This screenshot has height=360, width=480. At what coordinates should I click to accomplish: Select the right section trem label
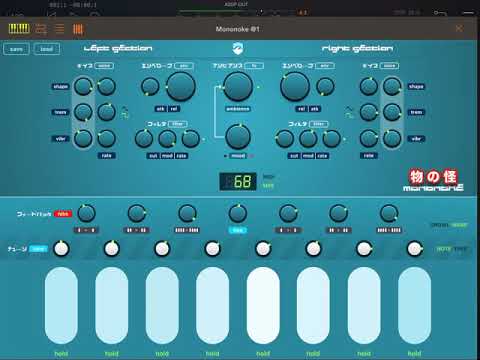pyautogui.click(x=416, y=112)
